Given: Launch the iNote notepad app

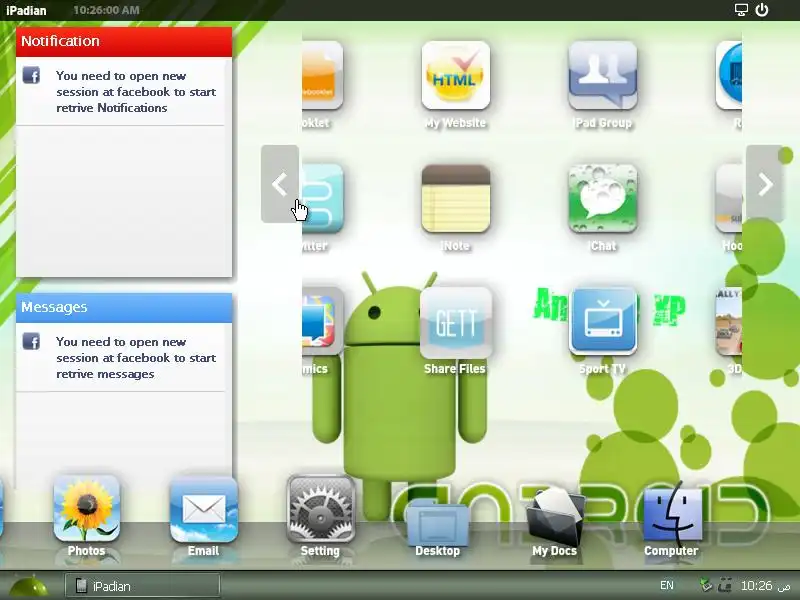Looking at the screenshot, I should (456, 198).
